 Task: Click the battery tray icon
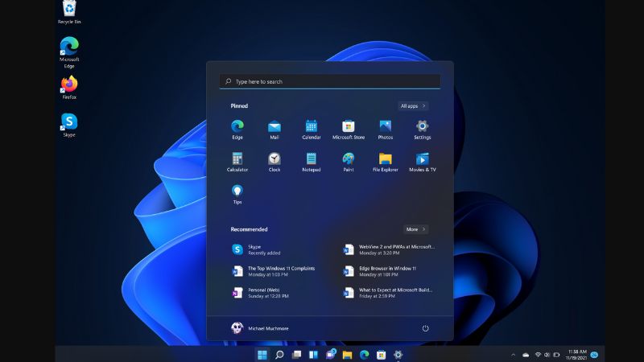click(x=556, y=355)
